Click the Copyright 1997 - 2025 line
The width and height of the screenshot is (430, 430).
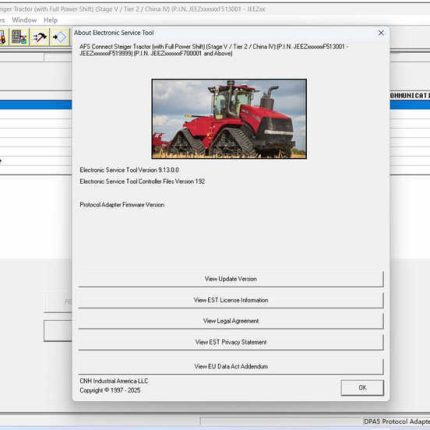click(110, 390)
